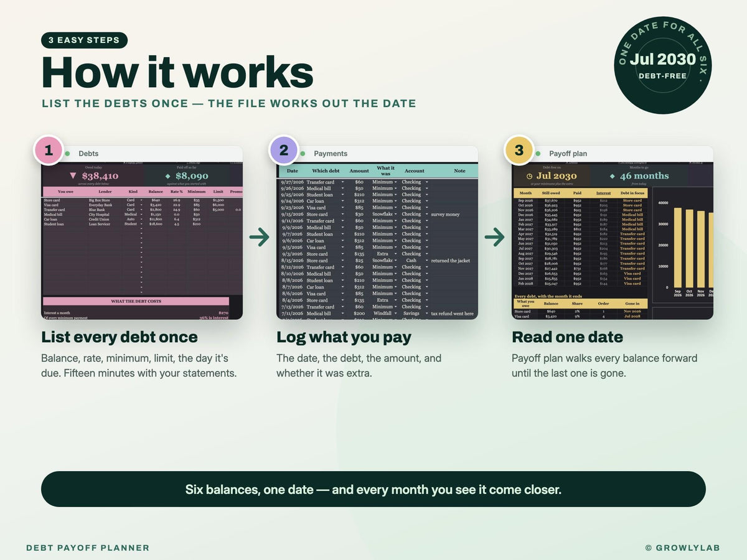Click the DEBT PAYOFF PLANNER footer label
747x560 pixels.
88,548
